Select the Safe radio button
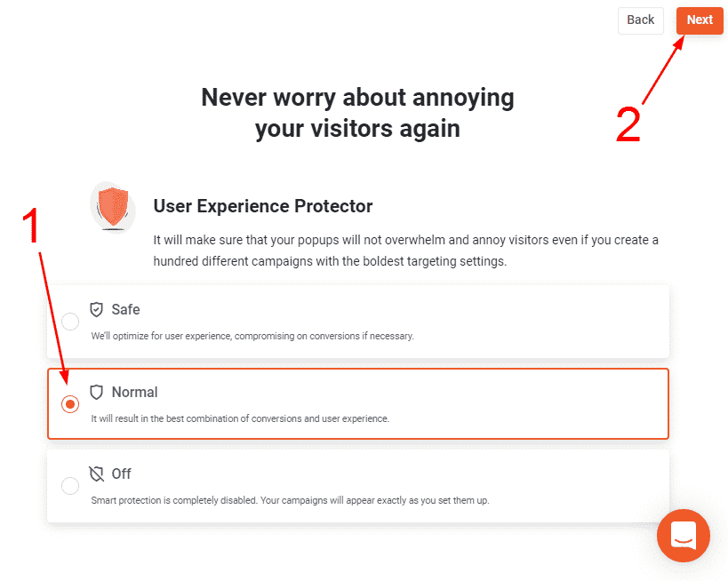Screen dimensions: 728x581 tap(70, 321)
